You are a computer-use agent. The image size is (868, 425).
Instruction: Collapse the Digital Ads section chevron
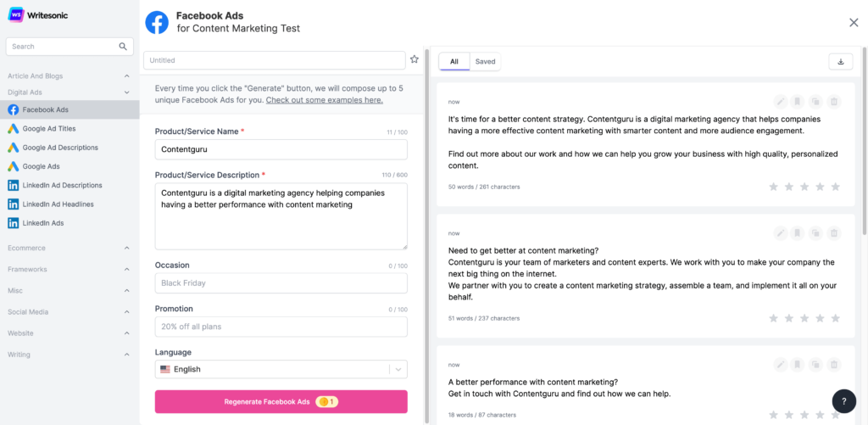coord(127,92)
